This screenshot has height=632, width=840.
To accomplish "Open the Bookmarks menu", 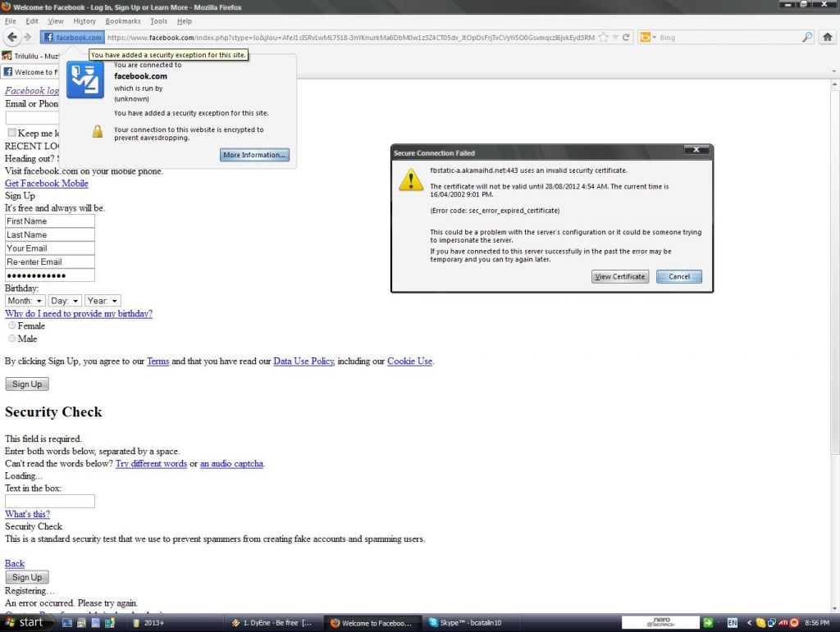I will (123, 21).
